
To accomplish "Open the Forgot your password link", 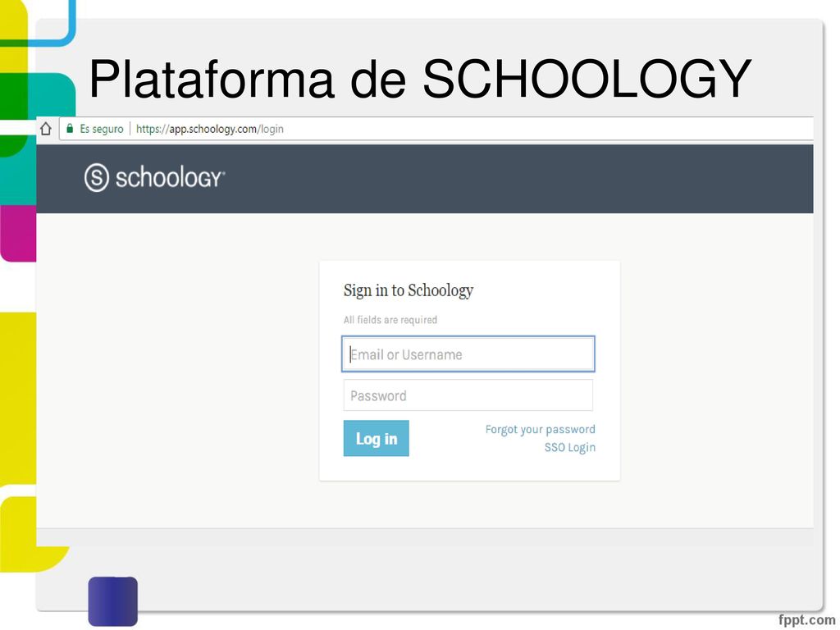I will click(540, 430).
